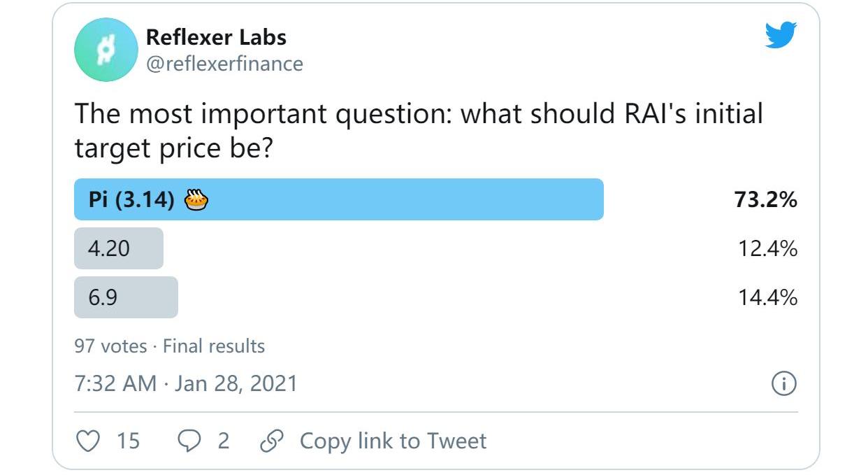Click the 2 replies count
Image resolution: width=868 pixels, height=475 pixels.
click(224, 441)
